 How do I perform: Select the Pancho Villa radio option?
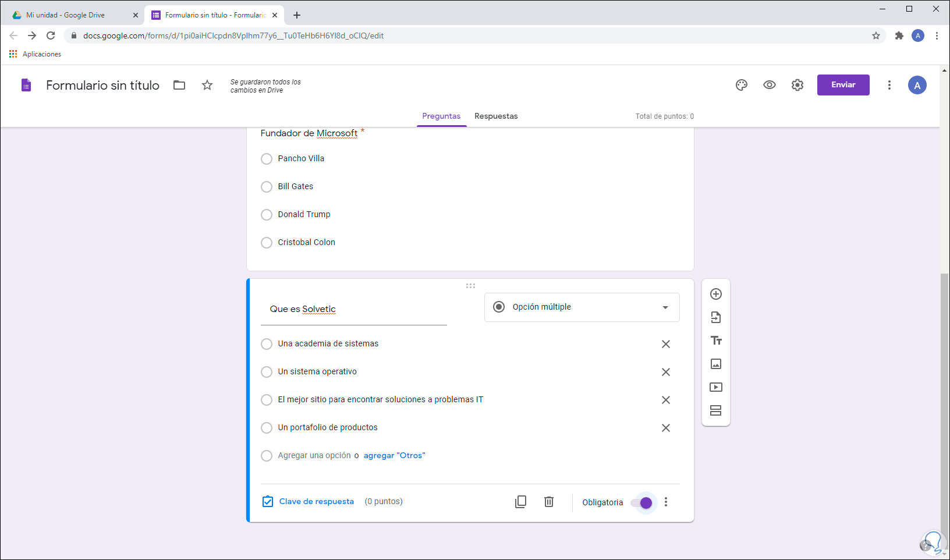pyautogui.click(x=267, y=159)
